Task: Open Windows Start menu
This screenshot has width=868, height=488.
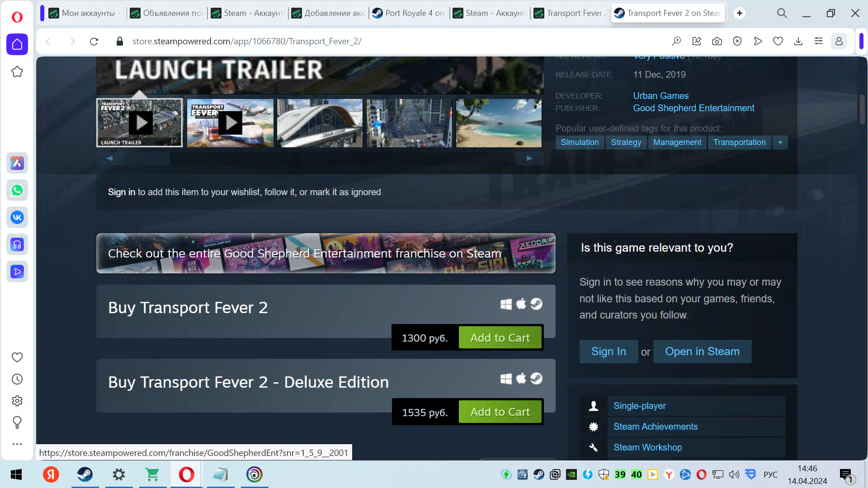Action: (16, 474)
